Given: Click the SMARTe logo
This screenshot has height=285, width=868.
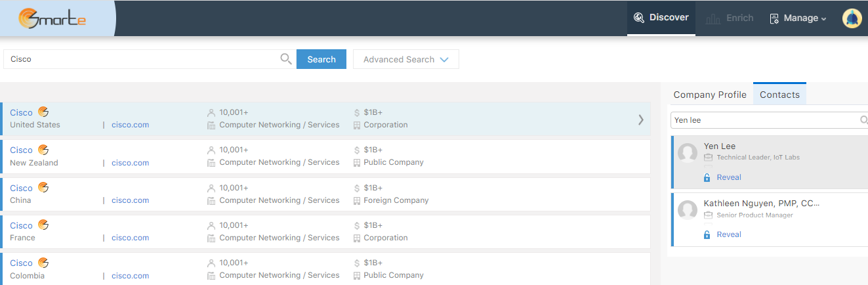Looking at the screenshot, I should click(x=52, y=18).
